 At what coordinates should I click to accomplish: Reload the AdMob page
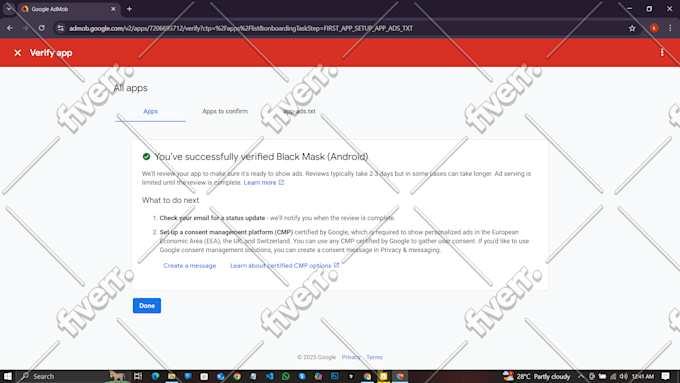pyautogui.click(x=42, y=28)
